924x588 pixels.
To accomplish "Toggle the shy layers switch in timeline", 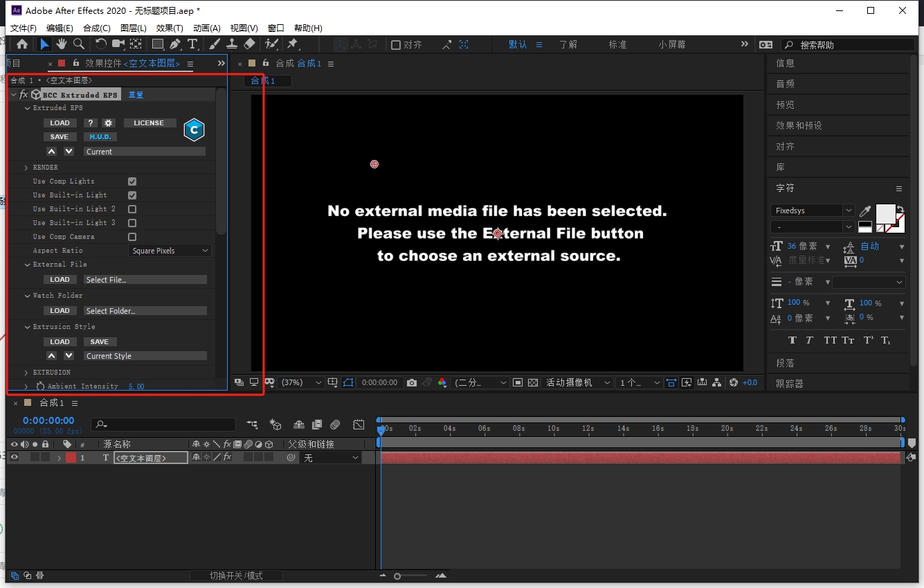I will (299, 425).
